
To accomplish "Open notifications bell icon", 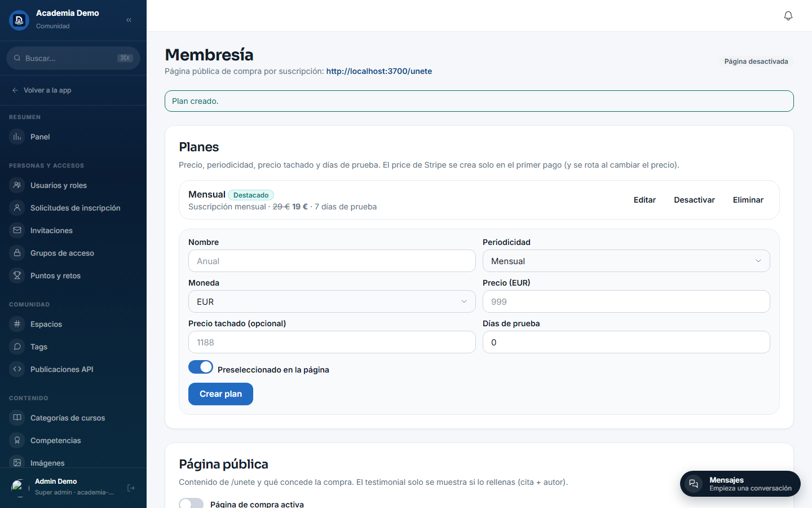I will pyautogui.click(x=788, y=16).
